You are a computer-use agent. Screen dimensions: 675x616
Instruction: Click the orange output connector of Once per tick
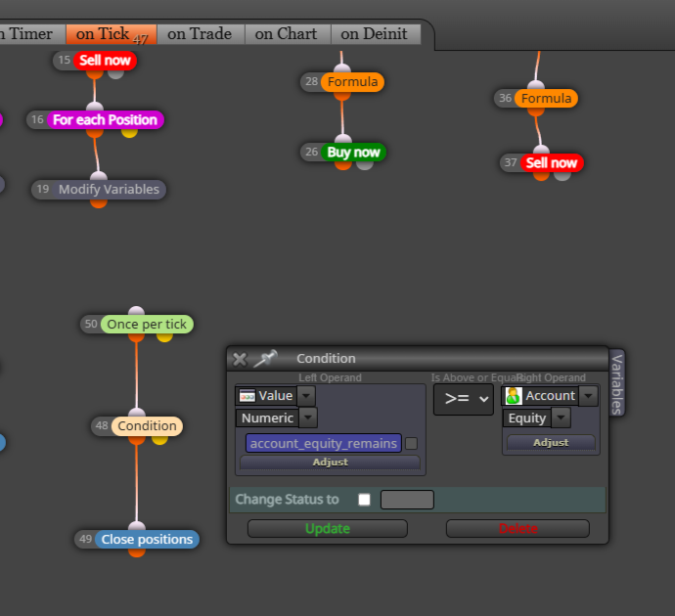click(136, 337)
